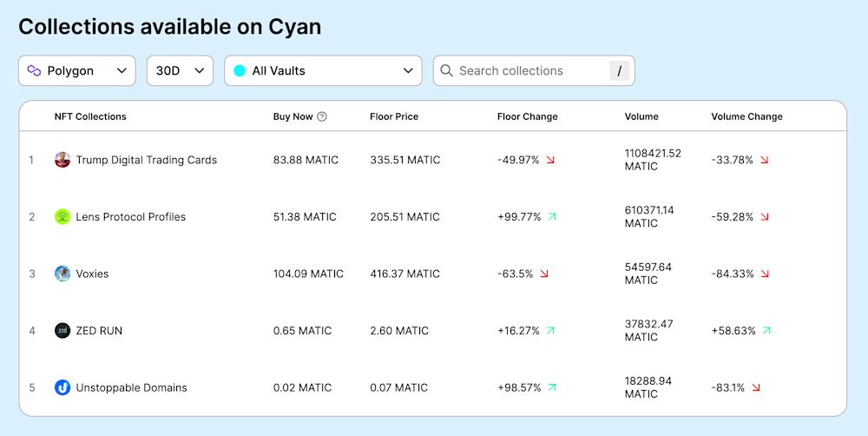Open the Polygon chain dropdown
This screenshot has width=868, height=436.
tap(77, 70)
